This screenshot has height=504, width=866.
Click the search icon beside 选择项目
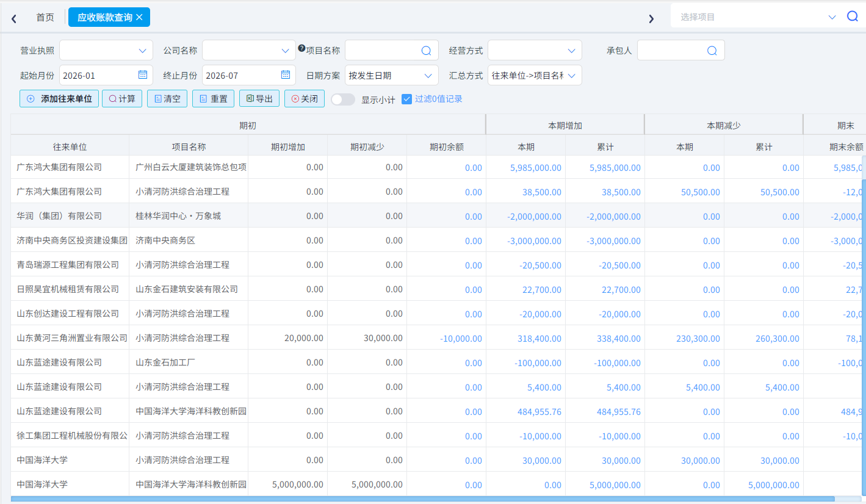point(853,16)
